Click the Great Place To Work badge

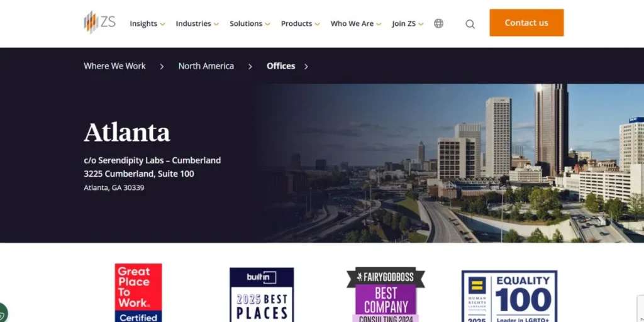(138, 292)
